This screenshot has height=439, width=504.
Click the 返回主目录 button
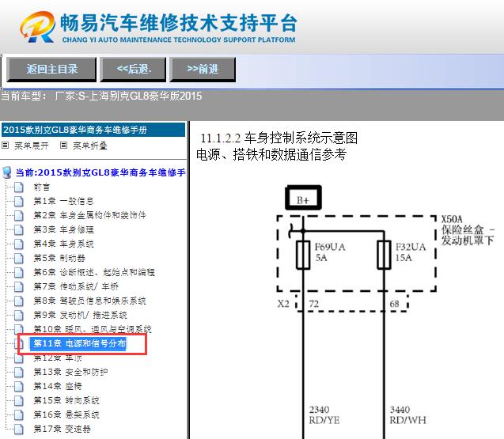[x=51, y=69]
